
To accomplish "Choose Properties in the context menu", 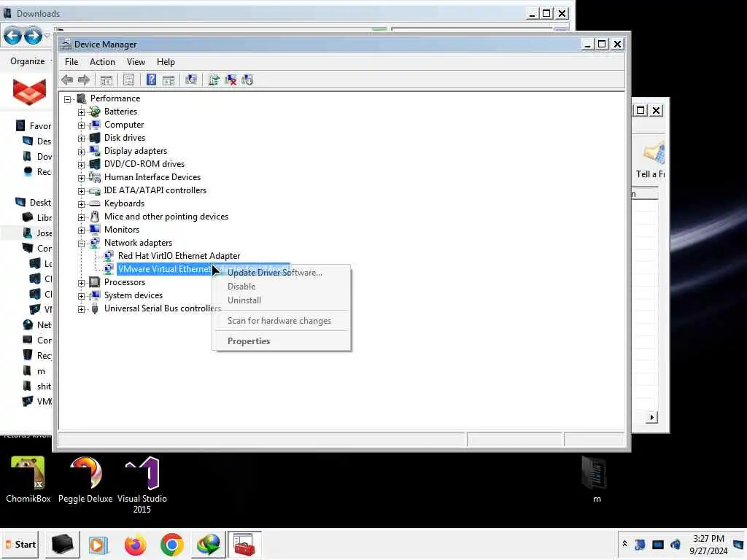I will point(282,341).
